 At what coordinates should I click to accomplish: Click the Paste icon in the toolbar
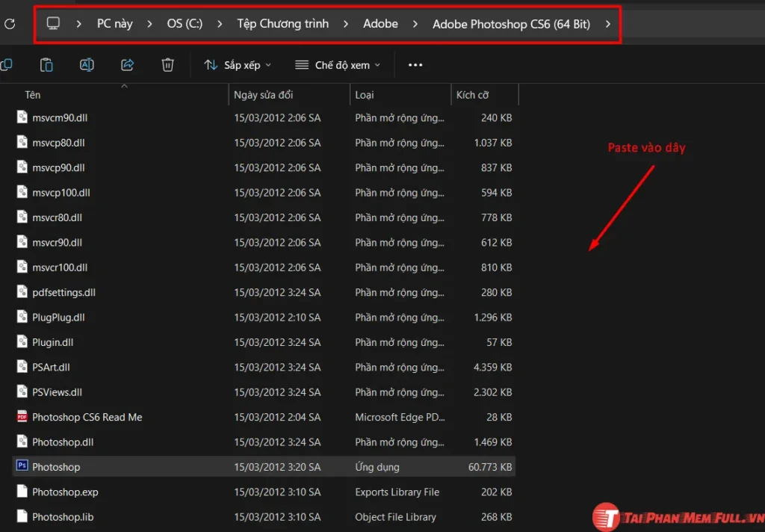click(46, 65)
